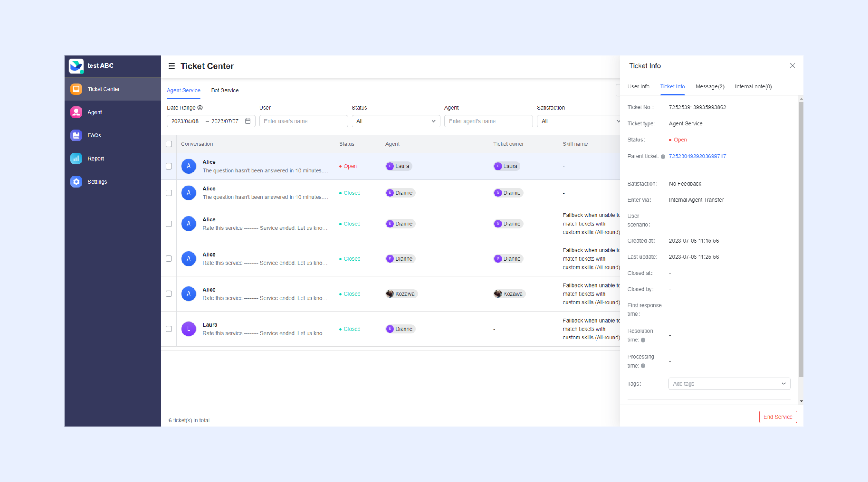Click the Open status in first row

(x=348, y=166)
